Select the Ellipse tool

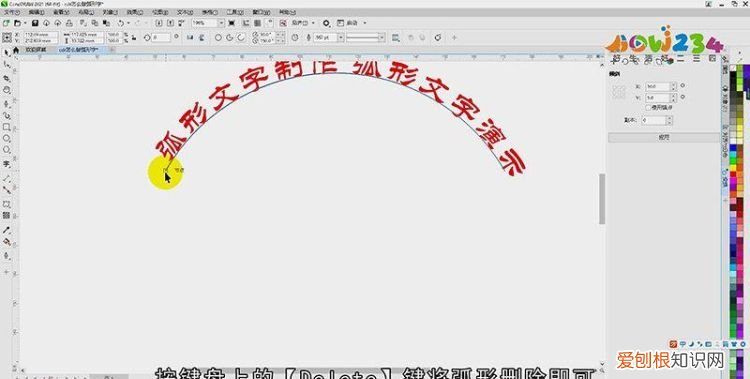7,139
